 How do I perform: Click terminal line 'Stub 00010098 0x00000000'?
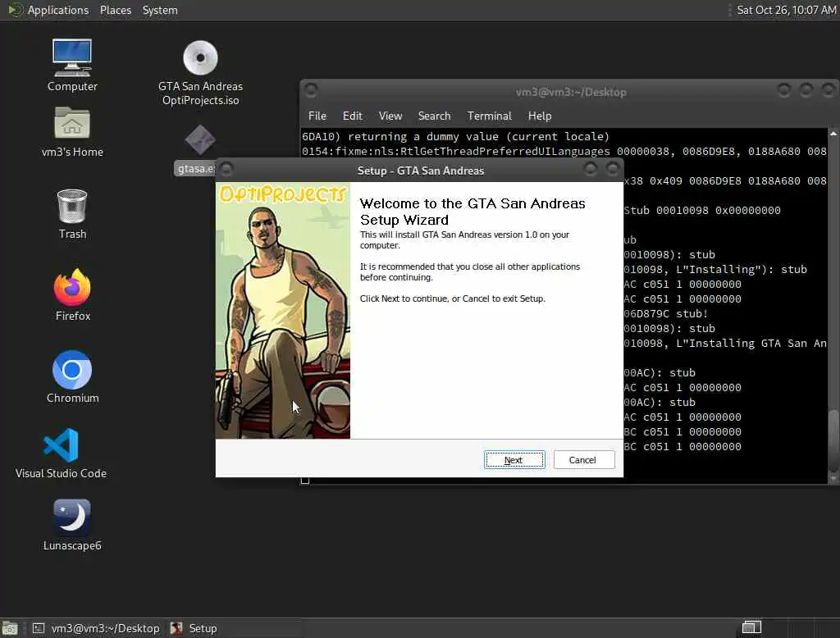(x=702, y=211)
